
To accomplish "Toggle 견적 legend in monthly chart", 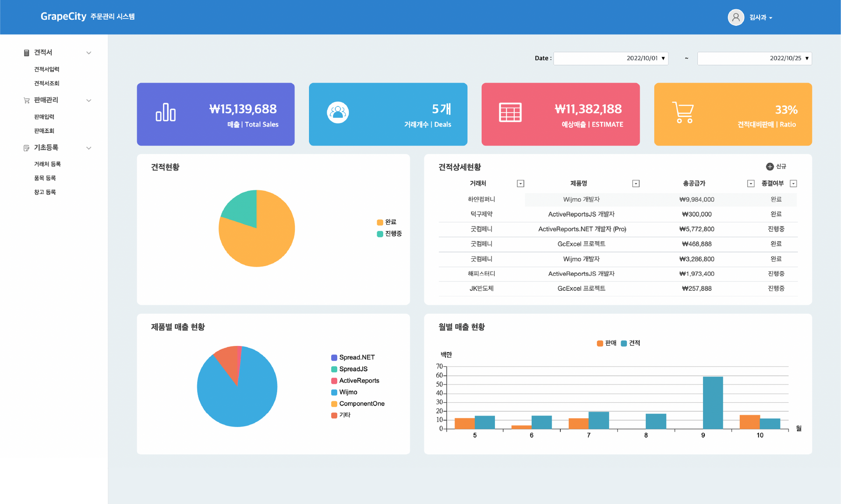I will pos(631,343).
